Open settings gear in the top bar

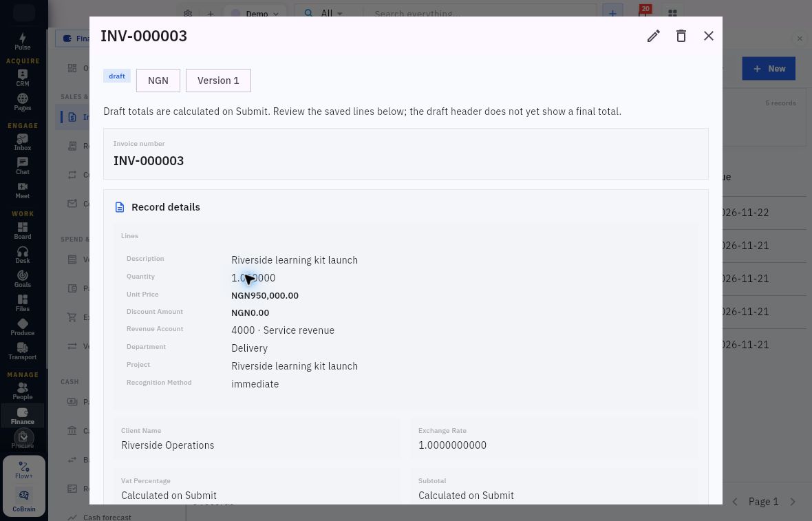pyautogui.click(x=188, y=14)
